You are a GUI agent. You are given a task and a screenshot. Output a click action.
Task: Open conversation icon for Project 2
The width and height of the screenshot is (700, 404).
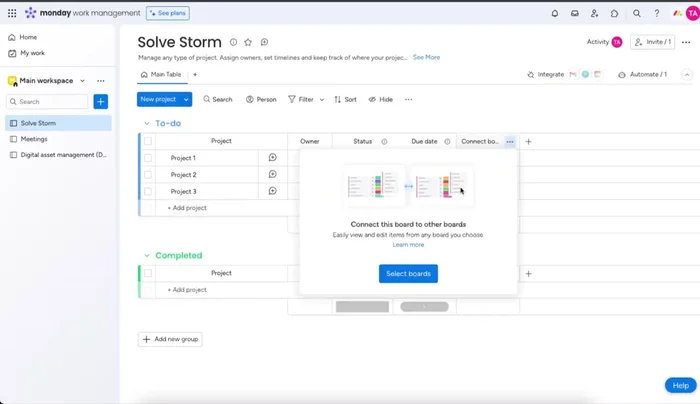coord(272,174)
